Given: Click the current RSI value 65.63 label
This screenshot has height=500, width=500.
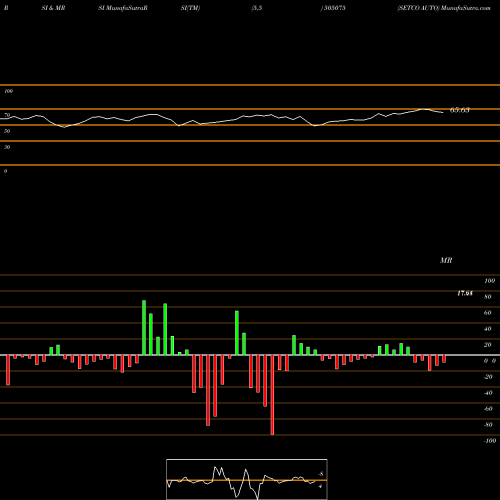Looking at the screenshot, I should [x=460, y=110].
